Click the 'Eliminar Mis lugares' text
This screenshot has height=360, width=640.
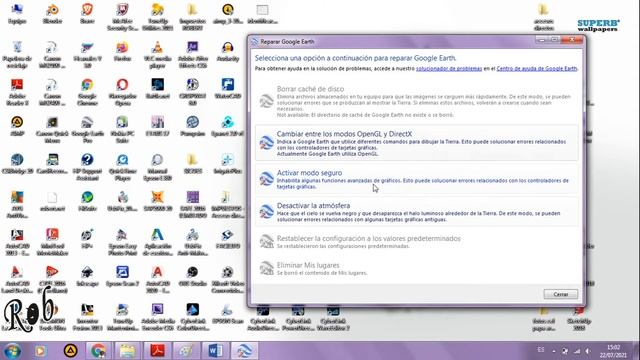click(x=308, y=265)
